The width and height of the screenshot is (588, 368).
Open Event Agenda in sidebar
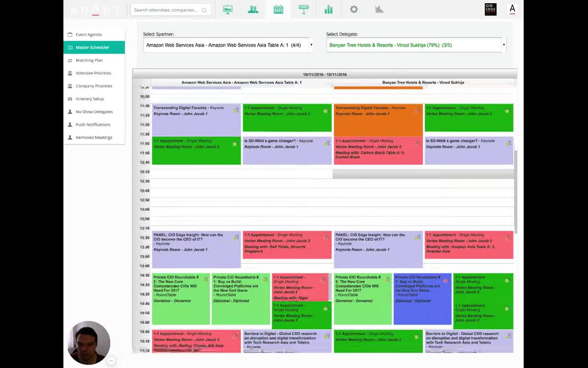pos(94,34)
